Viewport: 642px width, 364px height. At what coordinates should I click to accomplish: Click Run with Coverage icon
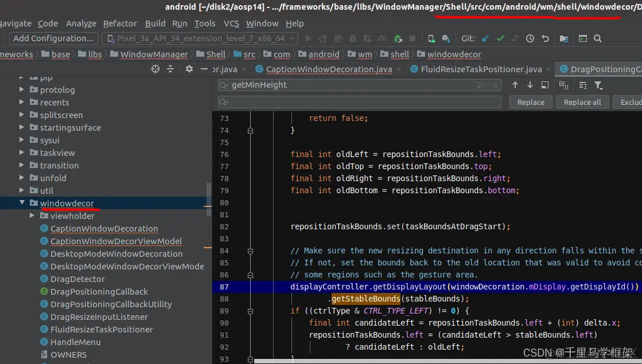368,38
